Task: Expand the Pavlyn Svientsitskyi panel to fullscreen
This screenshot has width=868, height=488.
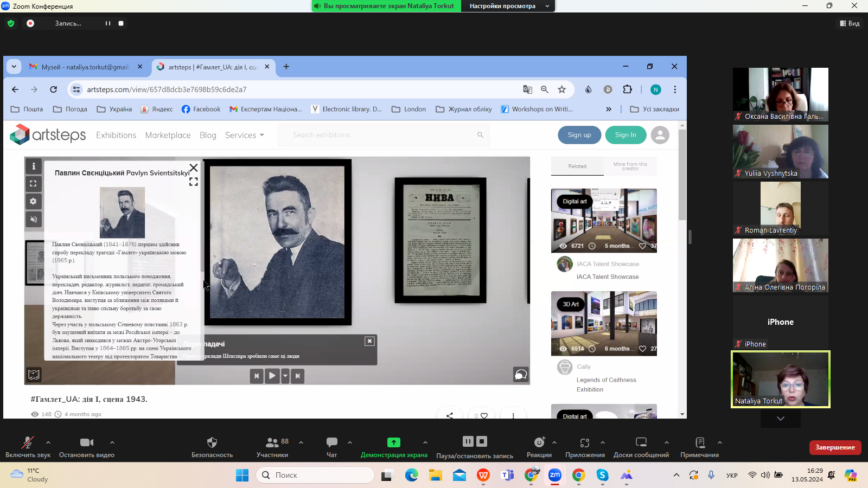Action: pos(193,182)
